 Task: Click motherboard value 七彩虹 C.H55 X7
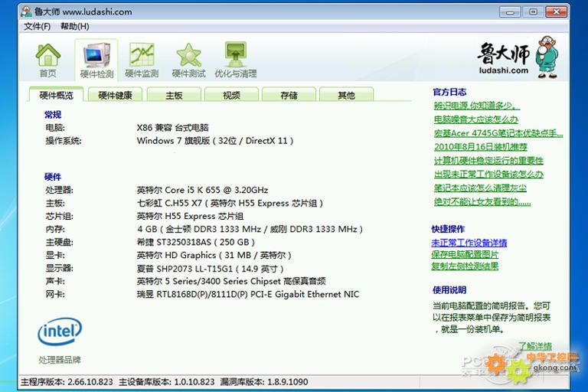(x=230, y=204)
